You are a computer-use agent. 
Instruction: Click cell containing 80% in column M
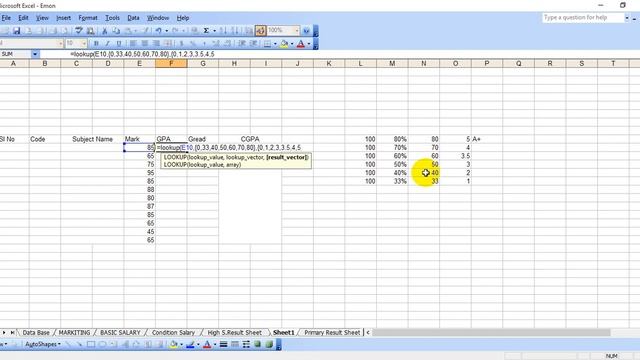[x=392, y=139]
